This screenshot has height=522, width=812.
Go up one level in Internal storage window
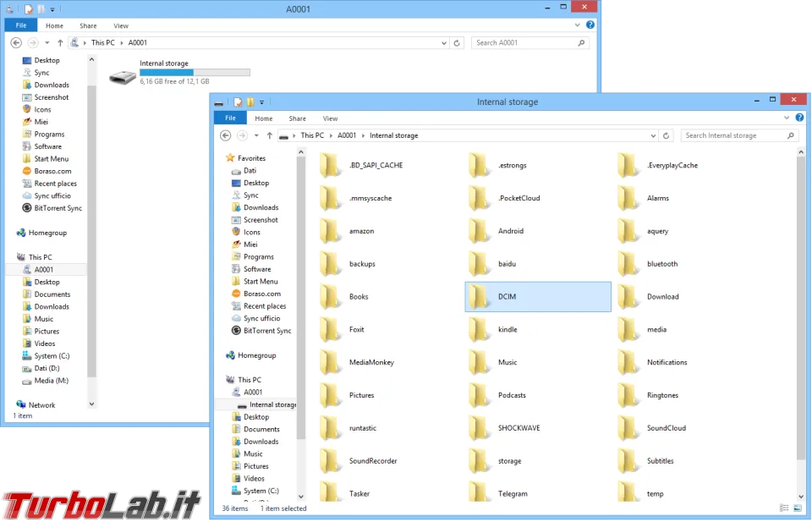point(269,135)
